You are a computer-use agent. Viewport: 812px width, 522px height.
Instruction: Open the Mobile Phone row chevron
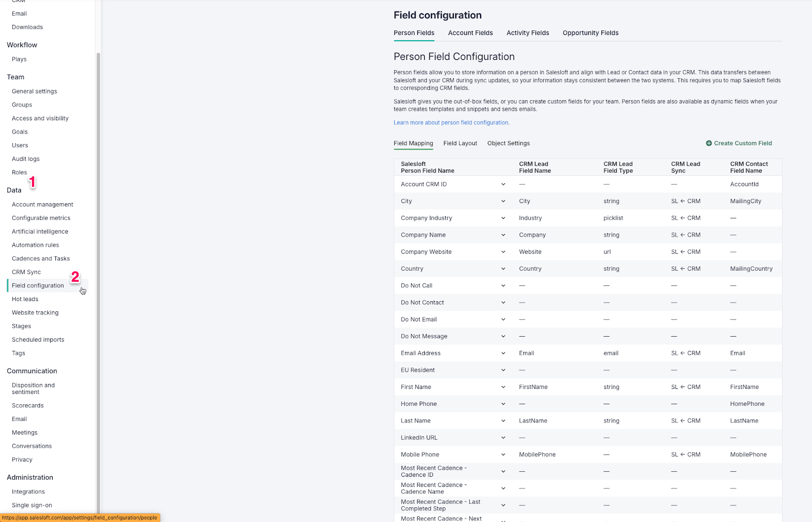(x=503, y=454)
